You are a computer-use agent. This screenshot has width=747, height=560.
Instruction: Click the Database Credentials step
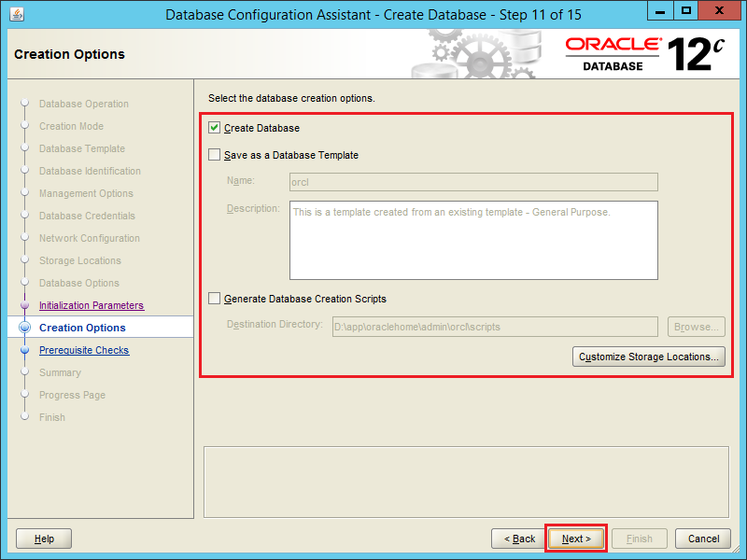pyautogui.click(x=87, y=216)
